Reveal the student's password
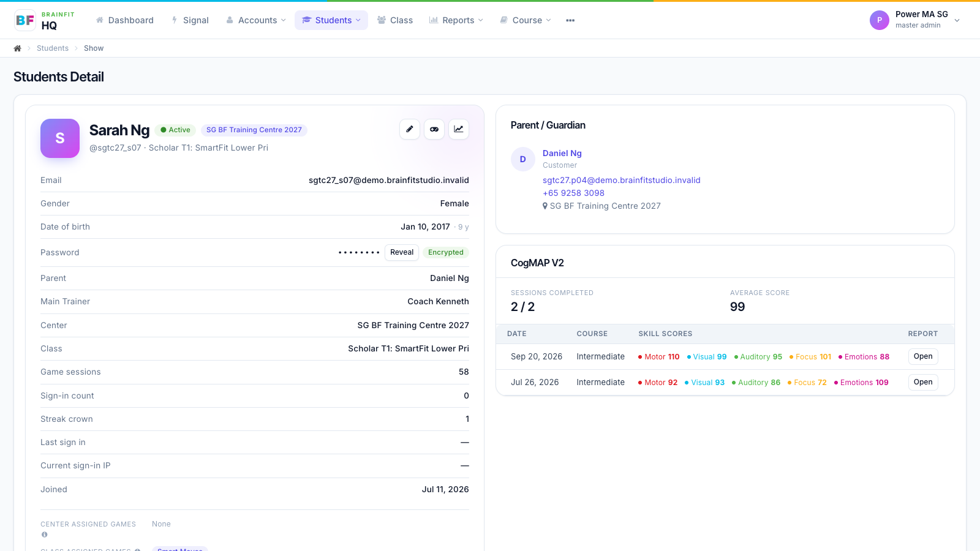Viewport: 980px width, 551px height. click(x=402, y=252)
